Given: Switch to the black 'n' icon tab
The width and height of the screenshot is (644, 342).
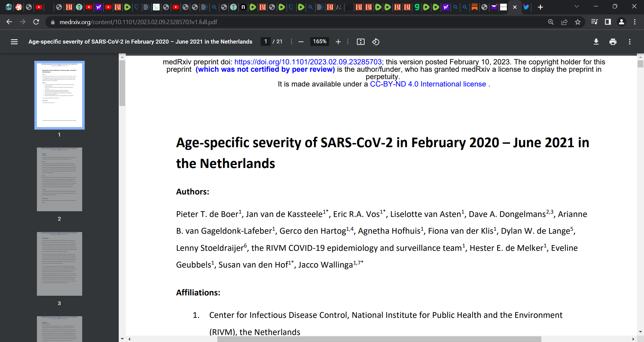Looking at the screenshot, I should point(243,7).
